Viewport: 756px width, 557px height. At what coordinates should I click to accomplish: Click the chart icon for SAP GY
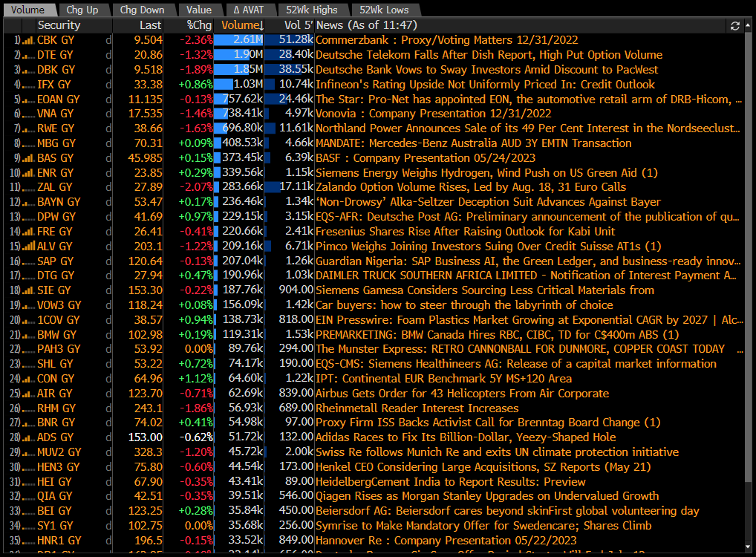coord(28,262)
